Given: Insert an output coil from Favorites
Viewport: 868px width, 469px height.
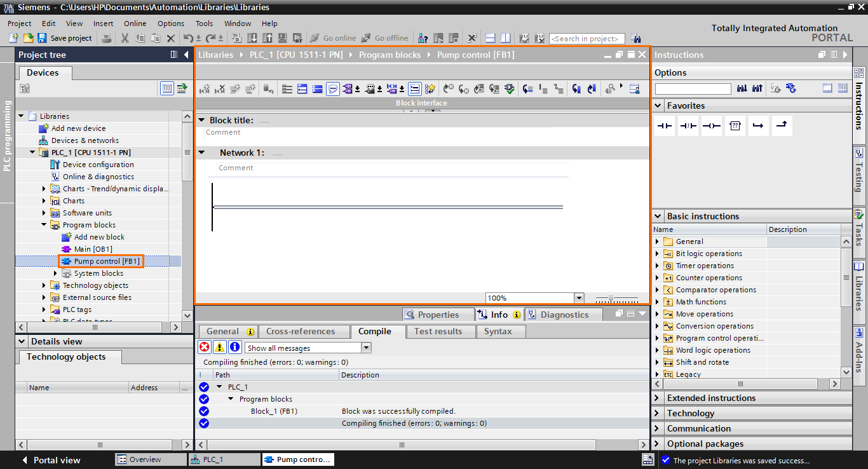Looking at the screenshot, I should point(712,125).
